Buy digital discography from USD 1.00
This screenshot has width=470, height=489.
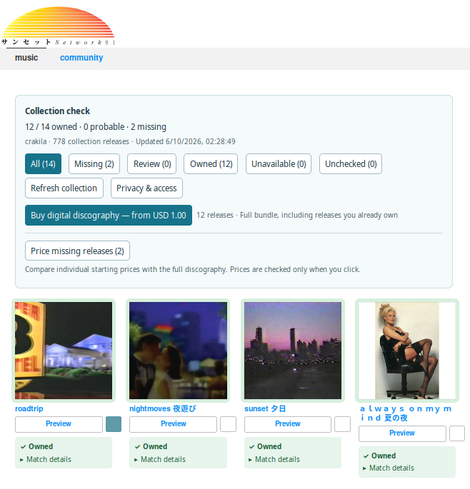coord(108,215)
